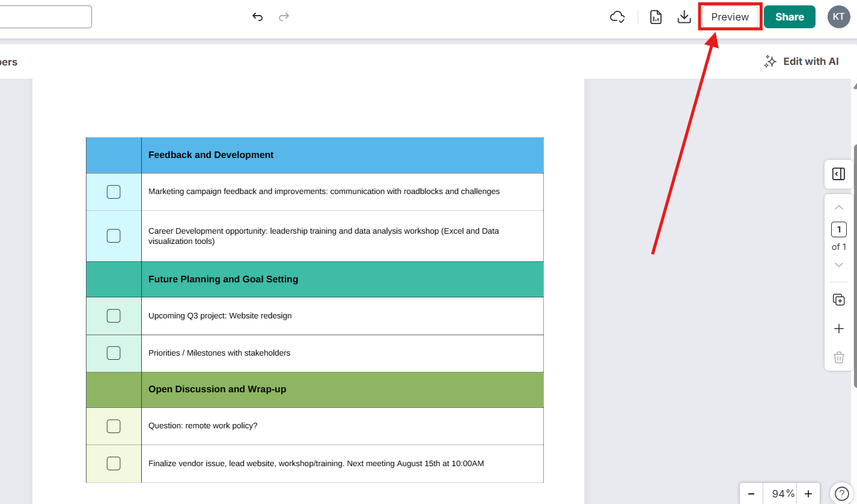Click the up chevron to go to previous page

click(x=838, y=207)
